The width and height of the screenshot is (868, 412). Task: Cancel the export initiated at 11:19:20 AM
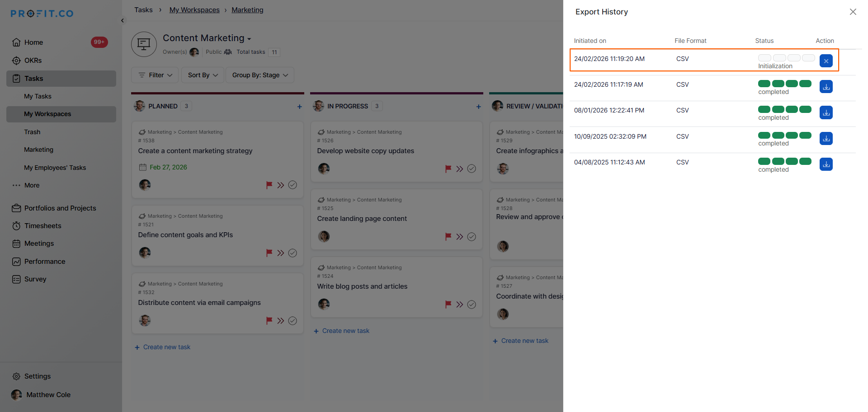click(826, 61)
